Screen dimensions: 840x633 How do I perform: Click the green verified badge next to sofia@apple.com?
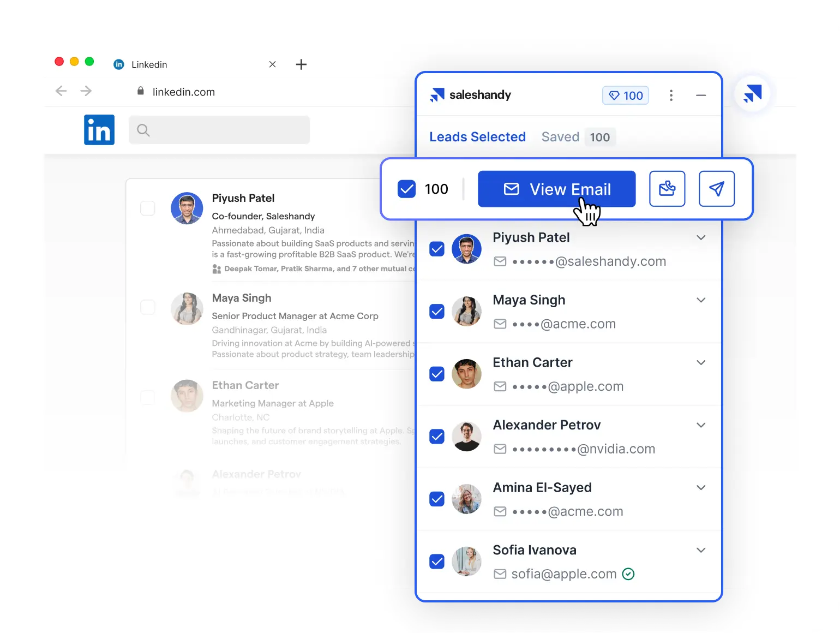pos(628,574)
